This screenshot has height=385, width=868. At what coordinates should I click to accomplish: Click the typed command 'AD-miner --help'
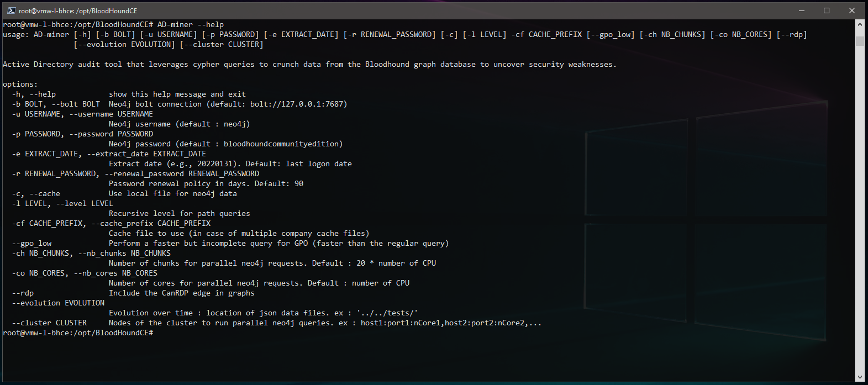191,24
